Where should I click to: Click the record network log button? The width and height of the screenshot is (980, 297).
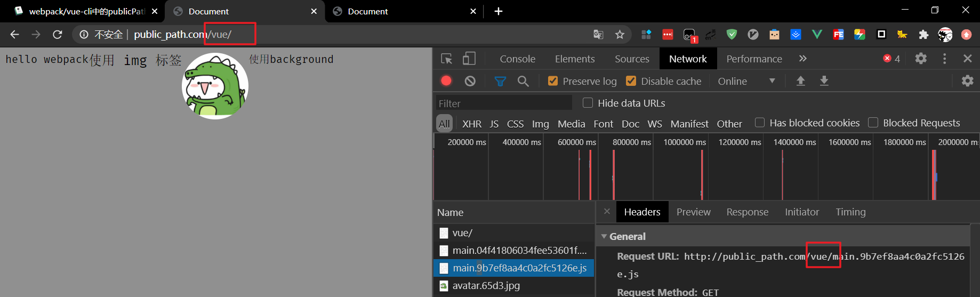tap(446, 81)
